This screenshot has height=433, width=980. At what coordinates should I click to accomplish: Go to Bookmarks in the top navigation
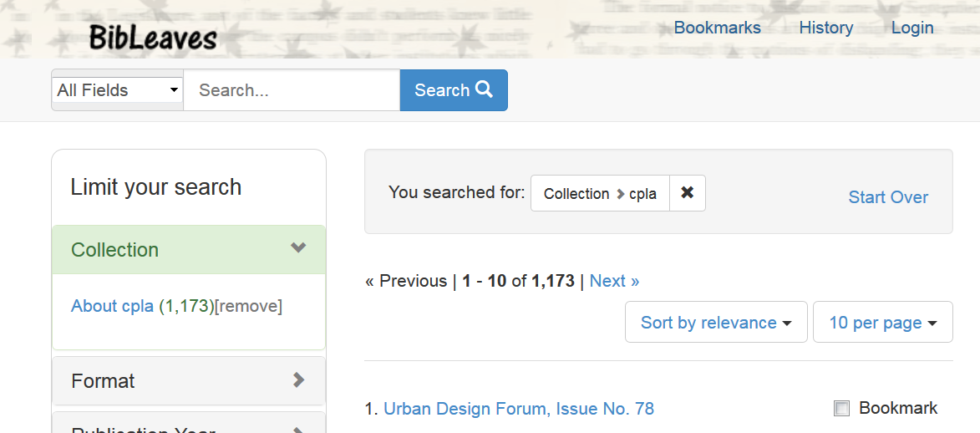[x=717, y=28]
